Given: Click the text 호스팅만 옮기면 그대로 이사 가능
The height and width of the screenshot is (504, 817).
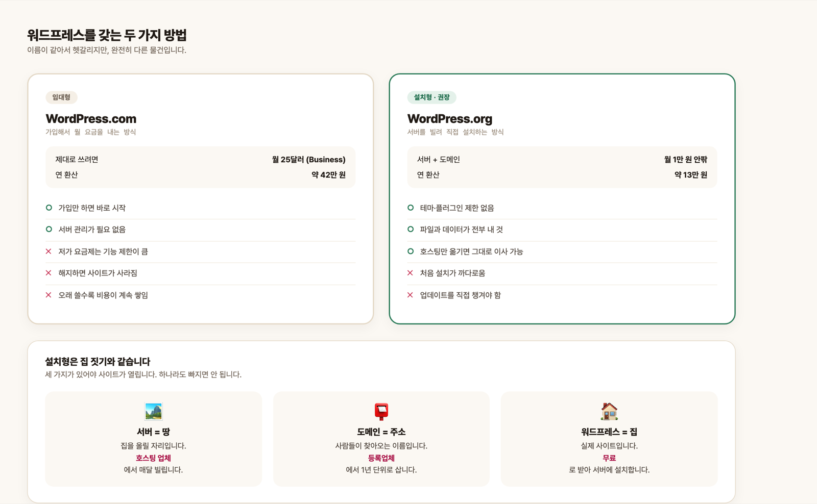Looking at the screenshot, I should [x=471, y=251].
